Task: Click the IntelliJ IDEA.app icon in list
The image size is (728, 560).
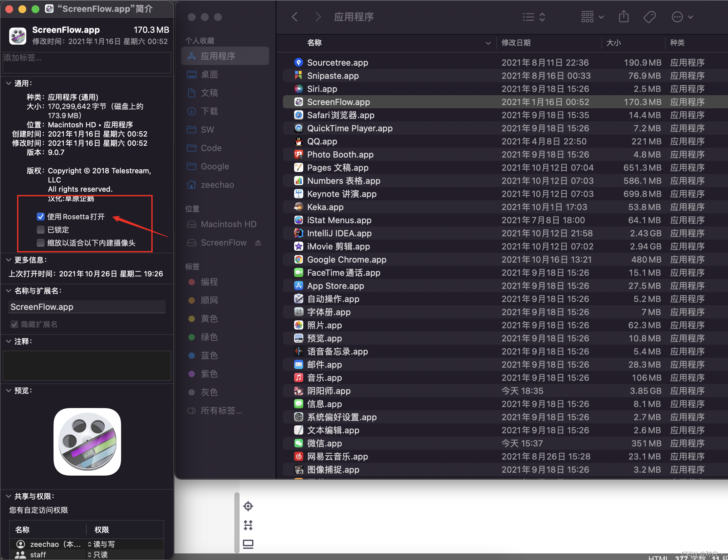Action: (x=298, y=233)
